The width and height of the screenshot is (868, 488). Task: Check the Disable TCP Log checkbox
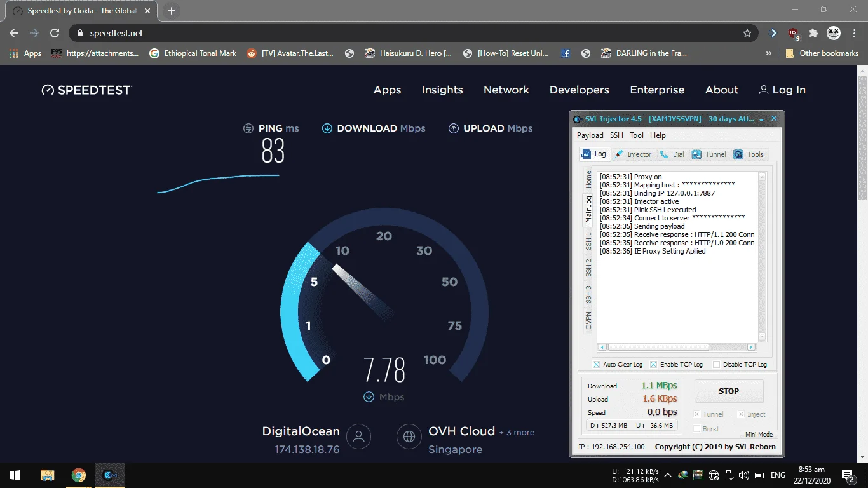tap(716, 365)
